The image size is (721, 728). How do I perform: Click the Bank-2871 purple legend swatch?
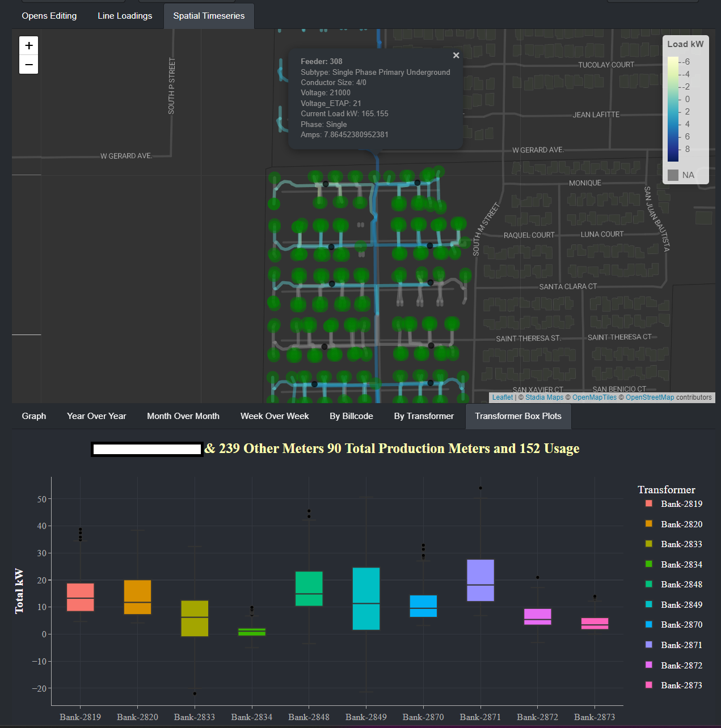point(649,645)
